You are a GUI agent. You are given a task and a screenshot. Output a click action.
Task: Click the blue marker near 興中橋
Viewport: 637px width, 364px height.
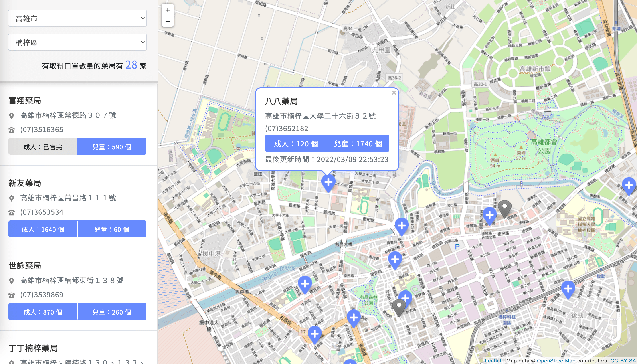coord(305,285)
